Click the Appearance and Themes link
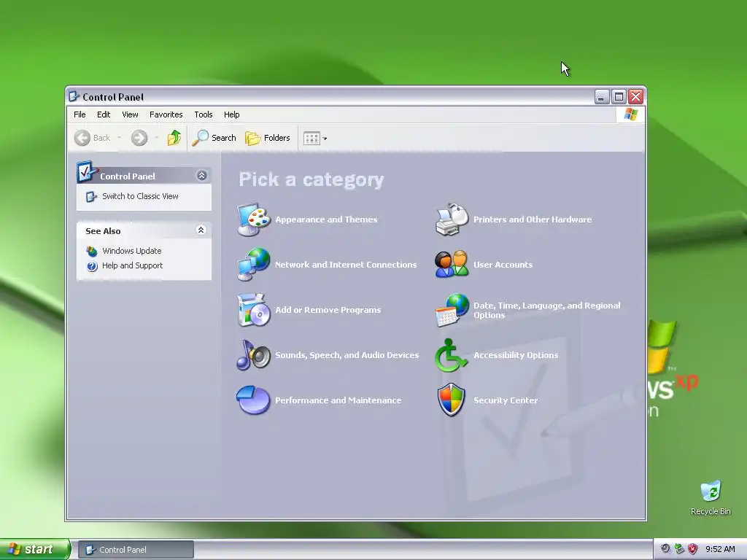Image resolution: width=747 pixels, height=560 pixels. (x=326, y=219)
